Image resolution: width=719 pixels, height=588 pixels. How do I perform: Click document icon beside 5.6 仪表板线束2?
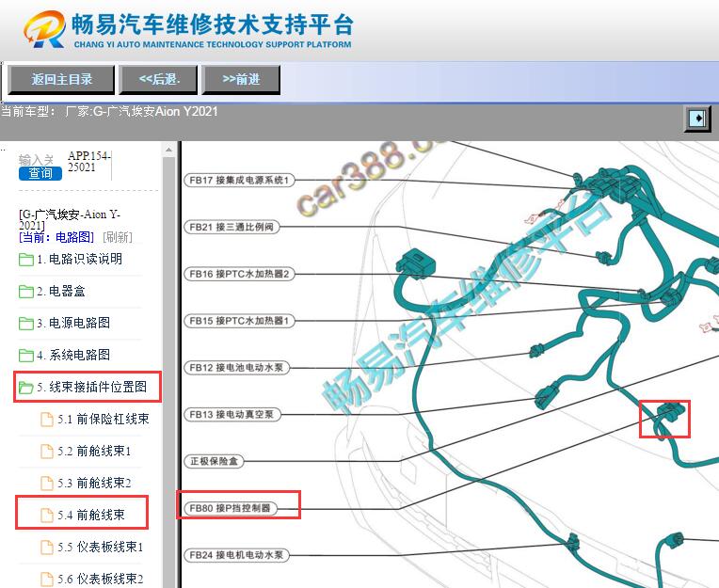coord(47,580)
